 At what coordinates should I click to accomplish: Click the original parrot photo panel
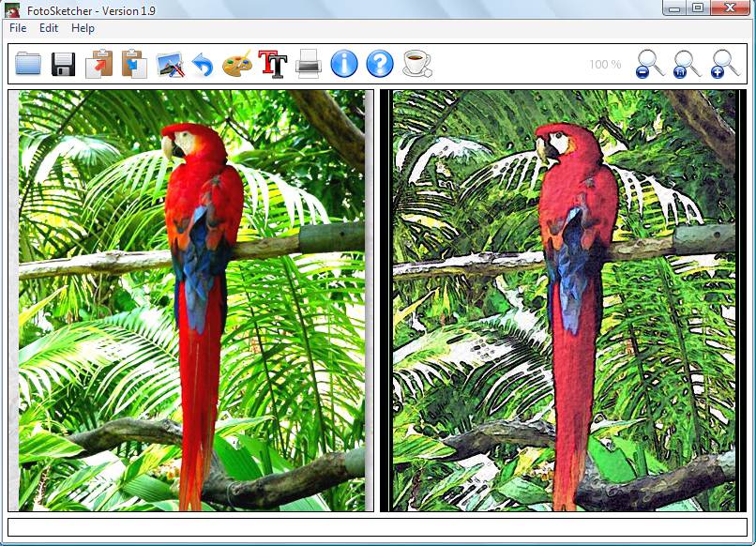[191, 300]
